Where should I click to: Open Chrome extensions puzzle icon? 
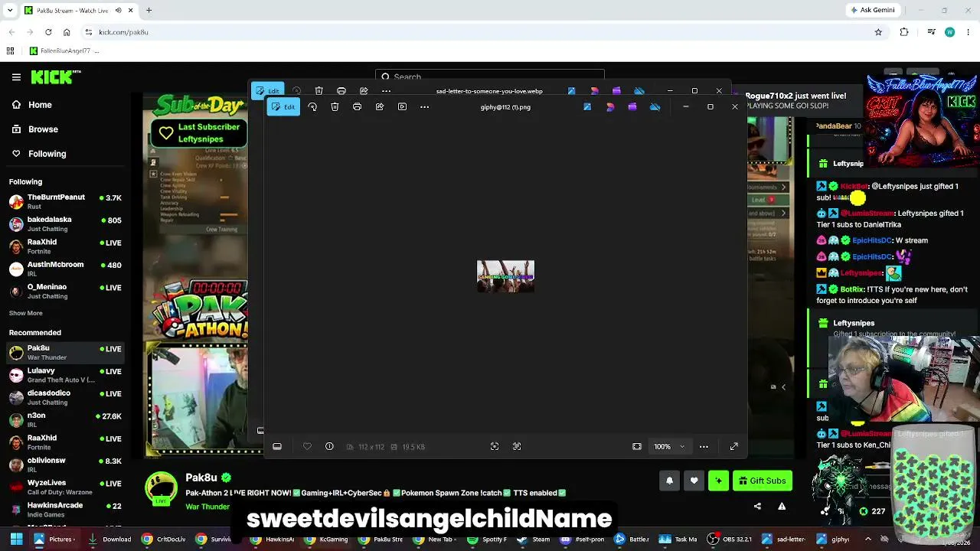[x=904, y=32]
